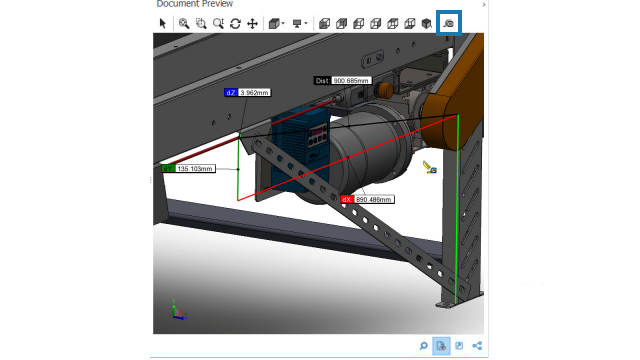Select the pan four-arrow tool
This screenshot has width=640, height=360.
click(x=253, y=23)
